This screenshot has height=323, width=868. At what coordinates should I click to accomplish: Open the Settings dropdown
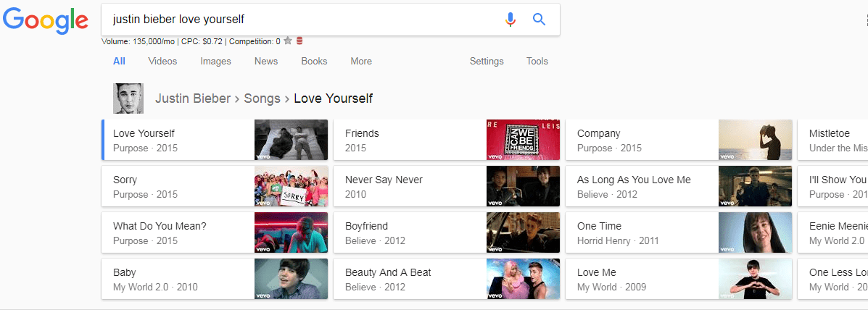pos(487,62)
